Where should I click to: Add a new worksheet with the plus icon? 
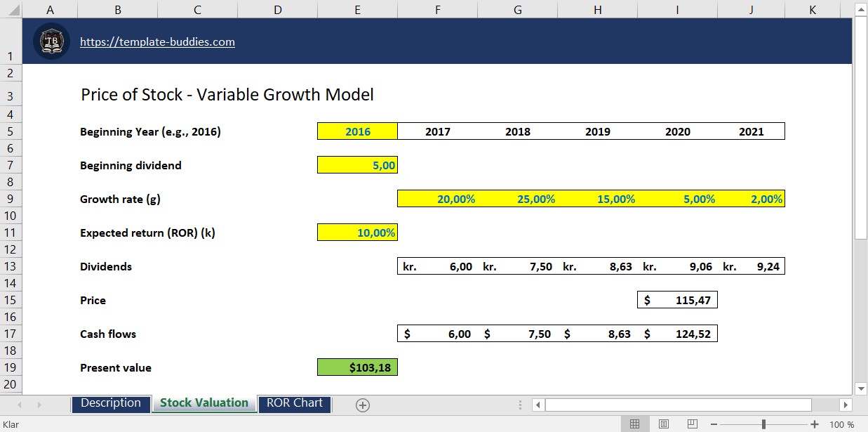tap(362, 405)
